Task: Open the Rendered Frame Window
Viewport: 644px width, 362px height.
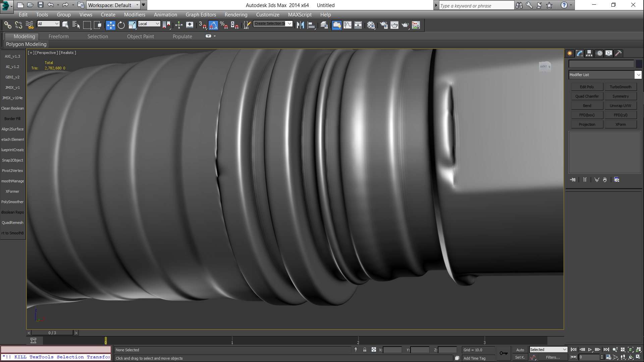Action: [394, 25]
